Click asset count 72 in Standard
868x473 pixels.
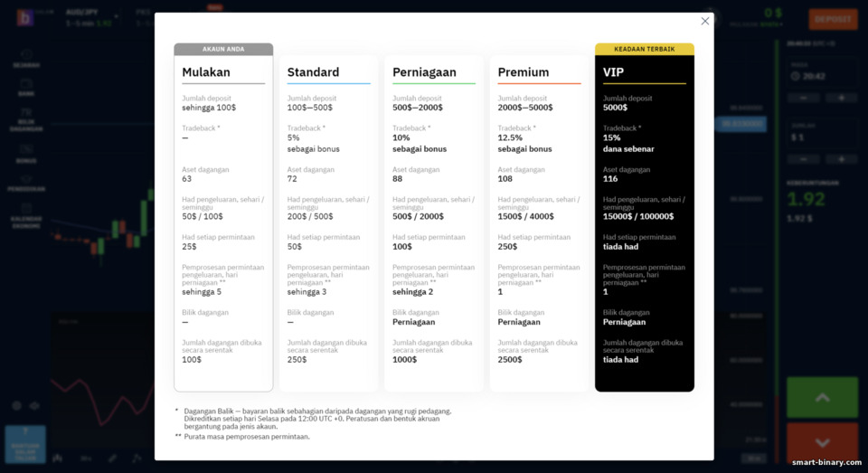[292, 179]
